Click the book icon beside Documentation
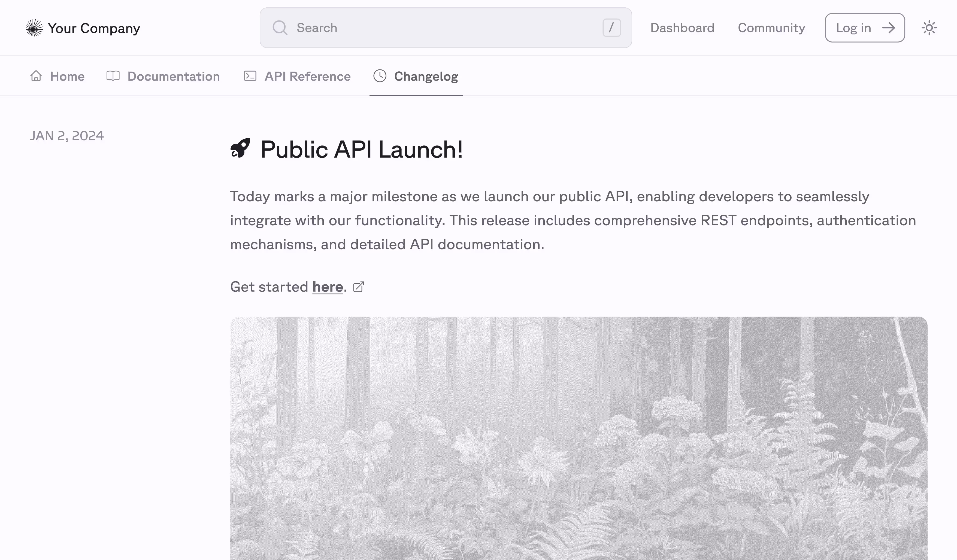Screen dimensions: 957x560 (x=113, y=76)
